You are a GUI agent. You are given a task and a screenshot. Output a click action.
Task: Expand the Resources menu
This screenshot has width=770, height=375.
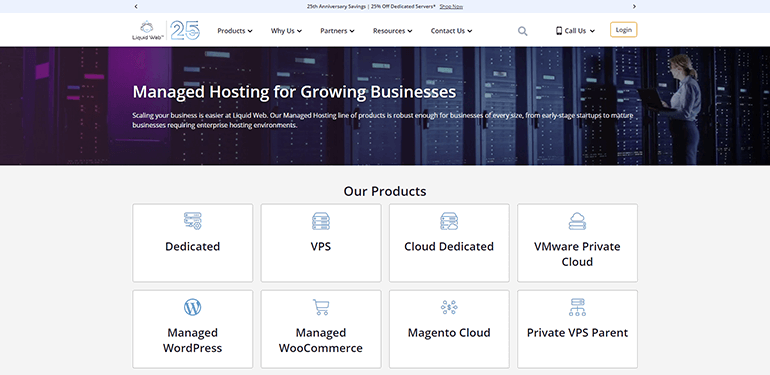pyautogui.click(x=392, y=30)
